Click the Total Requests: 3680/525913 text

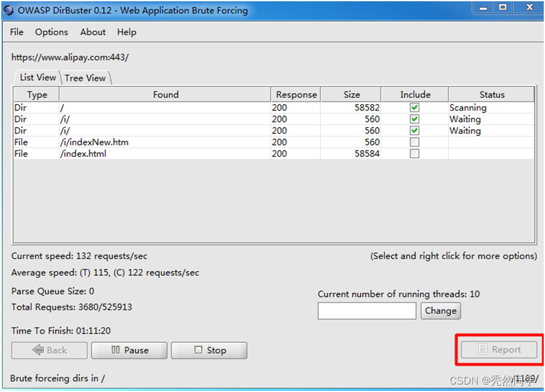pos(71,307)
